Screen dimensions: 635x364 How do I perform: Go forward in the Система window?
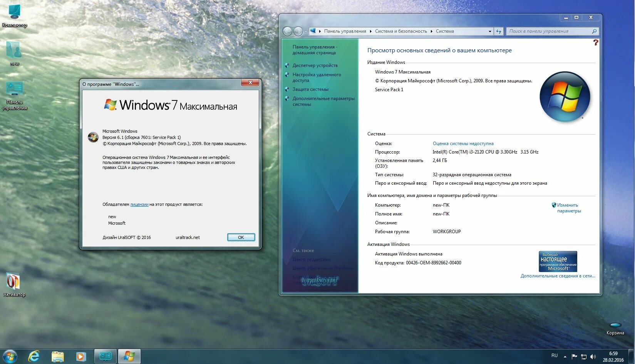coord(298,31)
